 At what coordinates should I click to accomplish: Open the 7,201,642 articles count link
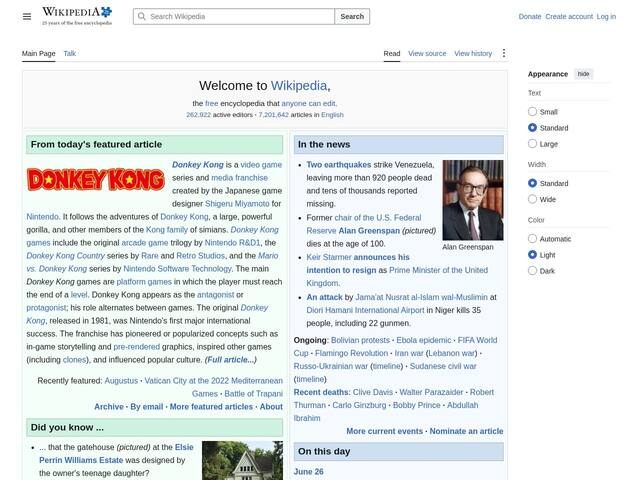273,115
